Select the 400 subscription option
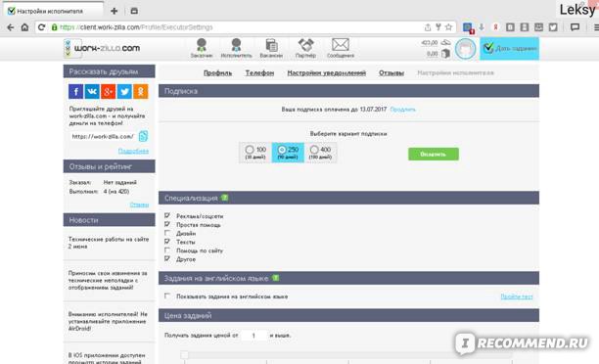The image size is (599, 364). 320,153
